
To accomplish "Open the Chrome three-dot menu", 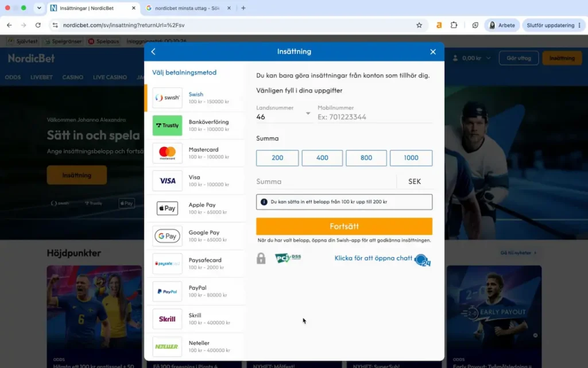I will (x=579, y=25).
